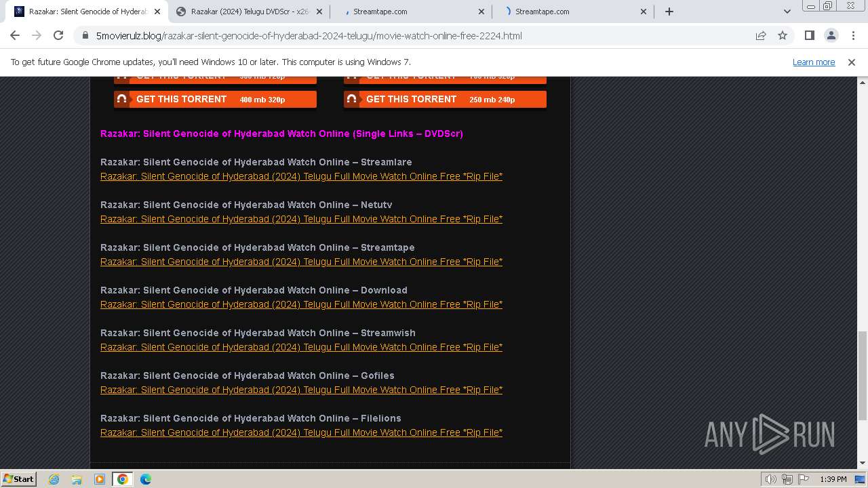This screenshot has width=868, height=488.
Task: Click the address bar URL
Action: pos(309,36)
